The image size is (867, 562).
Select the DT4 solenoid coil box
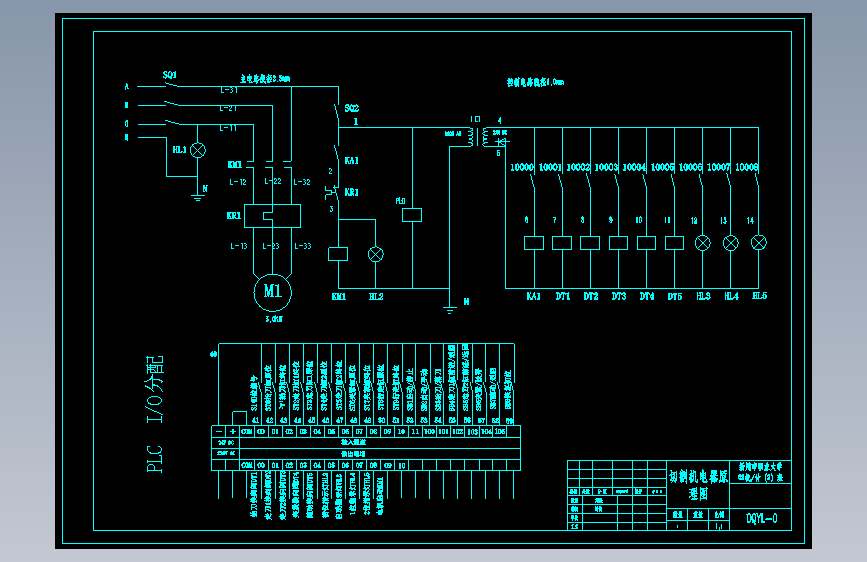coord(646,243)
